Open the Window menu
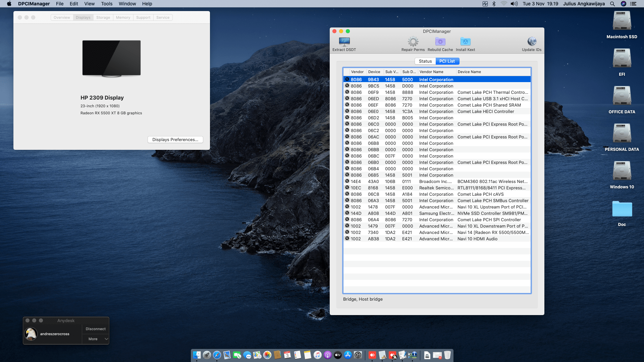644x362 pixels. pos(127,4)
